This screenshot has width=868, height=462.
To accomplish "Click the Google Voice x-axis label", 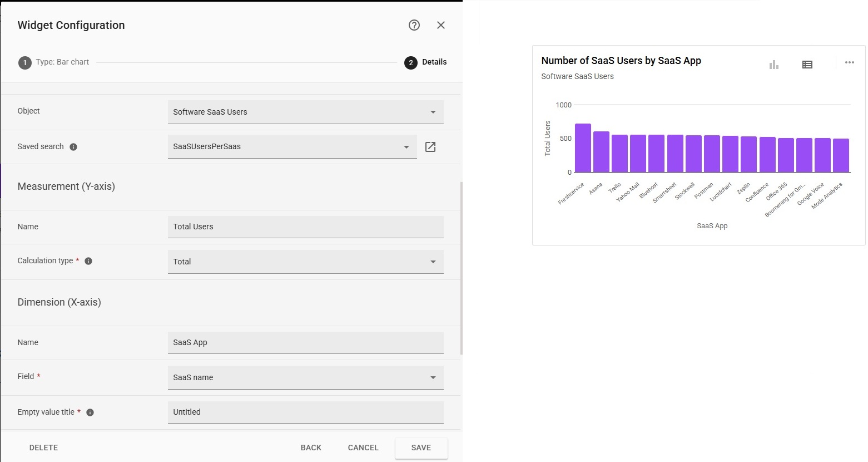I will [x=810, y=194].
